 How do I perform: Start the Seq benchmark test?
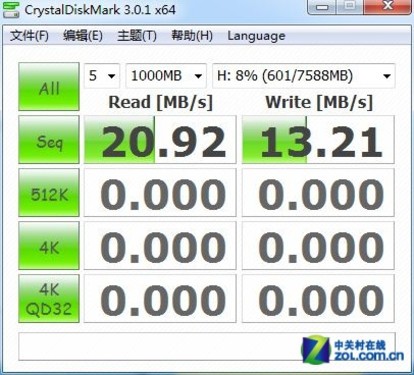(49, 139)
